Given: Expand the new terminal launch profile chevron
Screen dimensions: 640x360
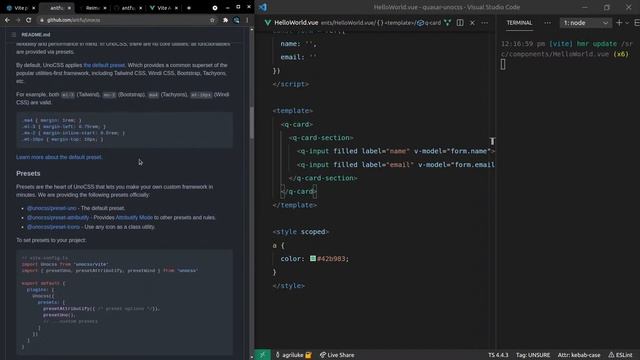Looking at the screenshot, I should tap(627, 23).
